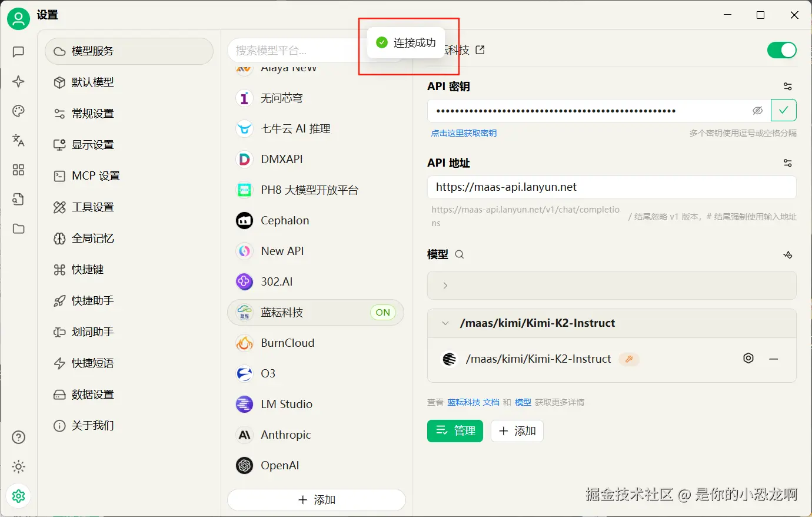The width and height of the screenshot is (812, 517).
Task: Select the 无问芯穹 provider
Action: 316,98
